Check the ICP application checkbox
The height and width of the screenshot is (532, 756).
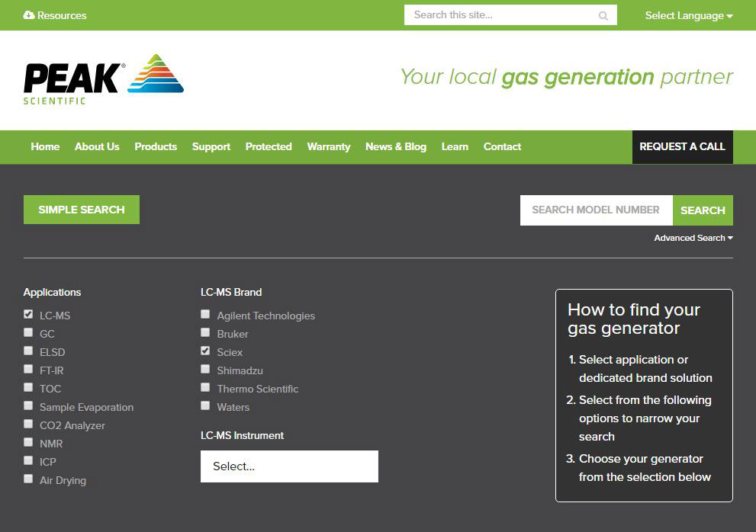coord(28,460)
